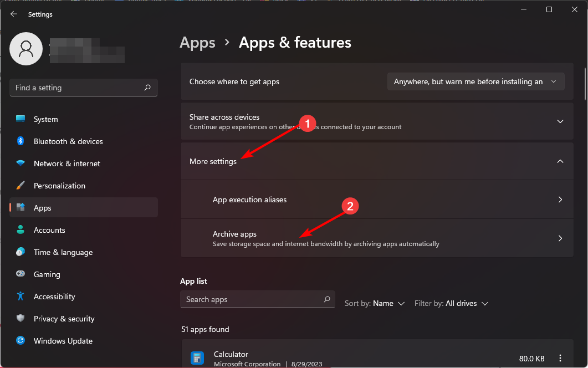Open the app install source dropdown

pos(475,81)
